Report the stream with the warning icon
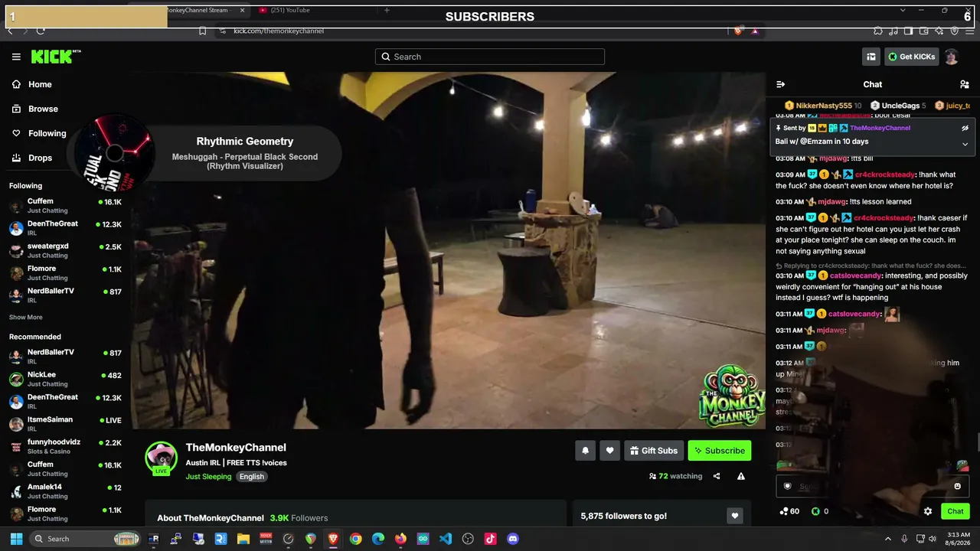 [741, 476]
